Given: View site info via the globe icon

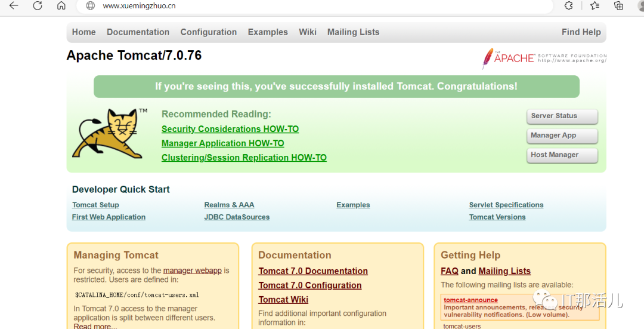Looking at the screenshot, I should tap(91, 5).
